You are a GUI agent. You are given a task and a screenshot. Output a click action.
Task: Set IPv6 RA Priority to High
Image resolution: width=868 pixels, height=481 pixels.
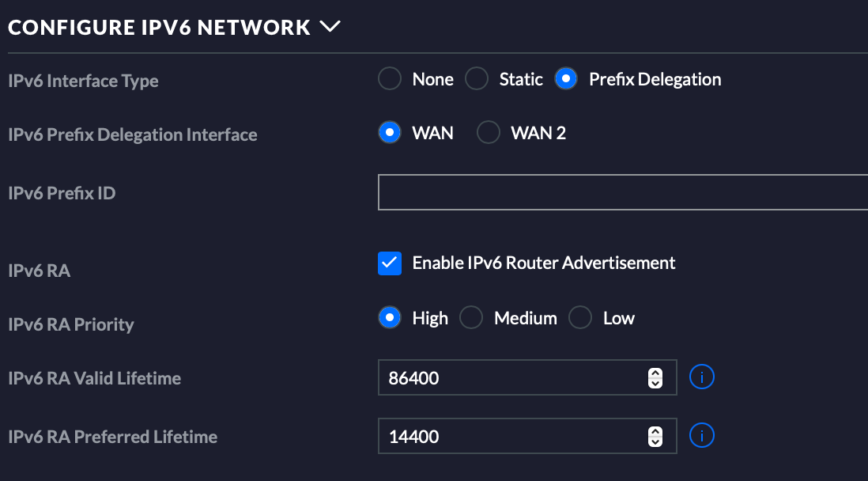click(390, 318)
